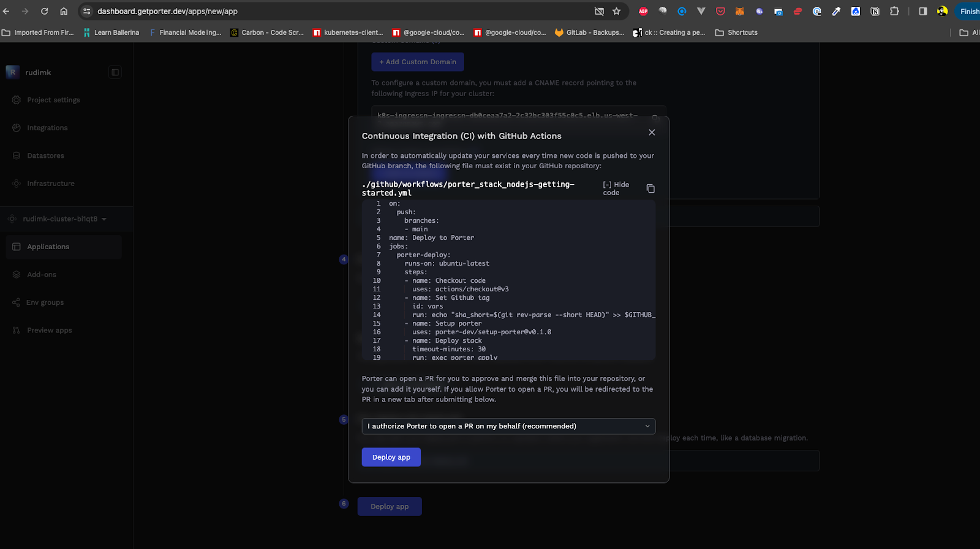This screenshot has height=549, width=980.
Task: Open the Financial Modeling bookmark
Action: (185, 32)
